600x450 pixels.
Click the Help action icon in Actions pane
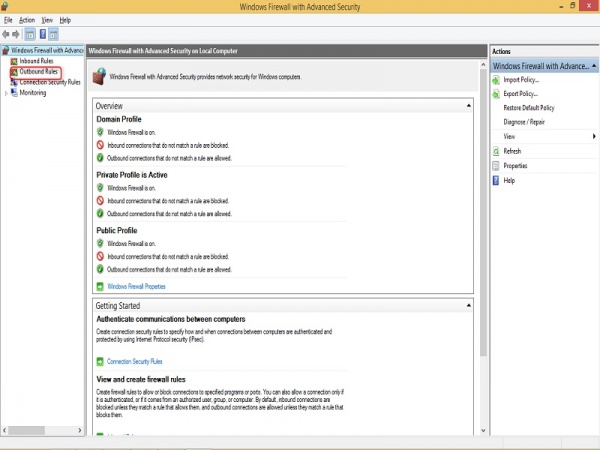pos(496,180)
